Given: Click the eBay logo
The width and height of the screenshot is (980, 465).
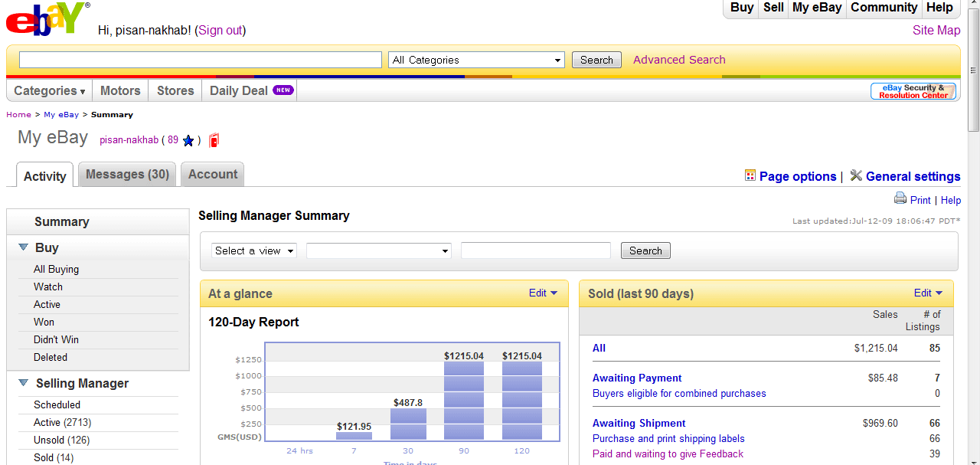Looking at the screenshot, I should click(47, 19).
